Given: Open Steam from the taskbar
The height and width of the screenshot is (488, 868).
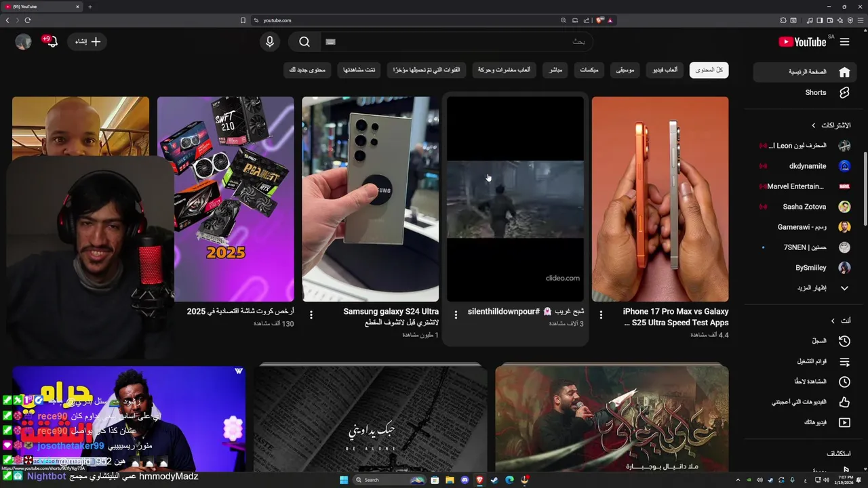Looking at the screenshot, I should [x=494, y=480].
